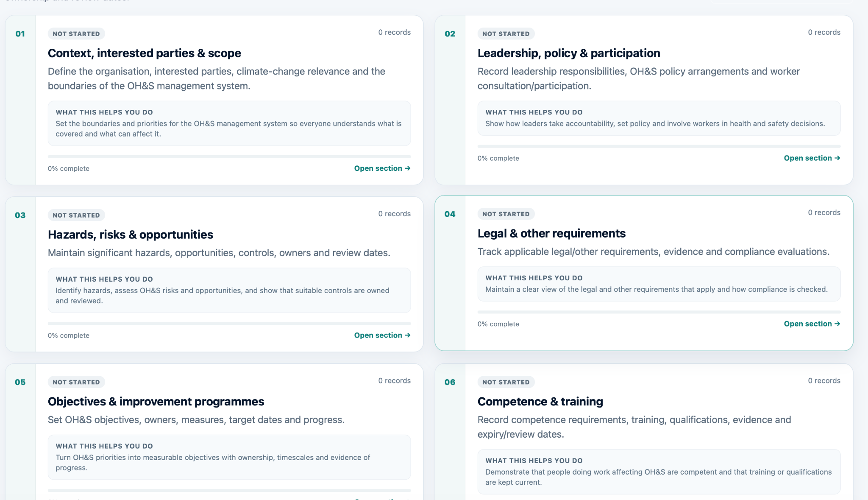Click the NOT STARTED badge on card 01
The image size is (868, 500).
click(x=76, y=34)
